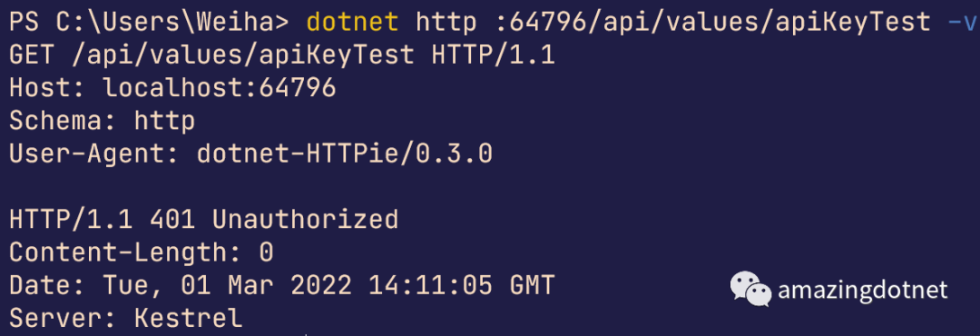Click the Server: Kestrel line
This screenshot has height=336, width=980.
point(126,318)
